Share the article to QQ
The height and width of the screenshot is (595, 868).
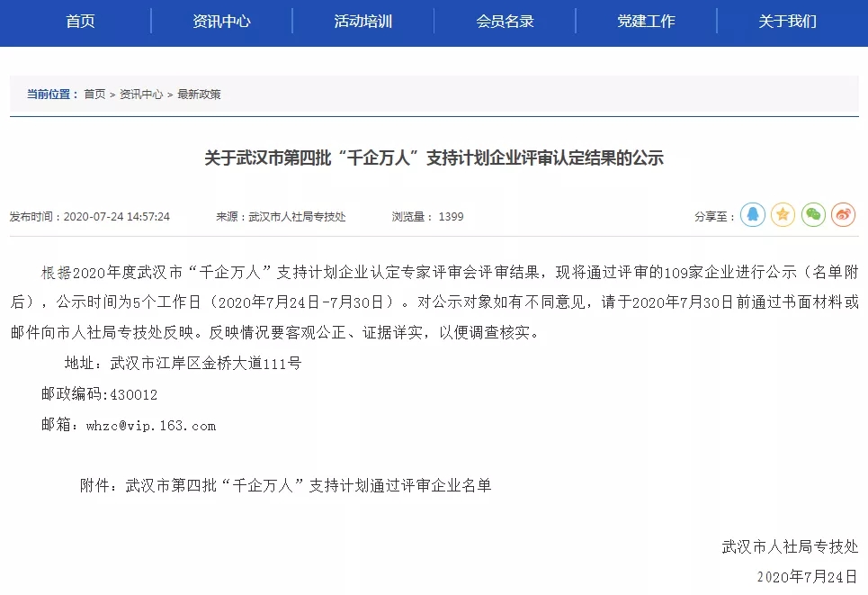(753, 214)
